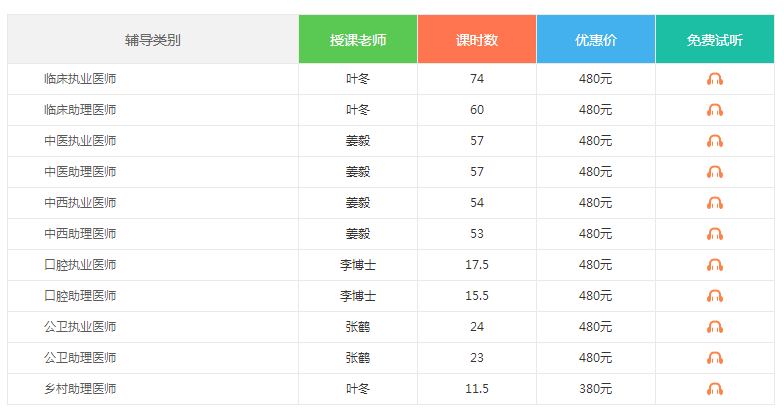This screenshot has height=415, width=784.
Task: Open free trial for 口腔助理医师
Action: [715, 296]
